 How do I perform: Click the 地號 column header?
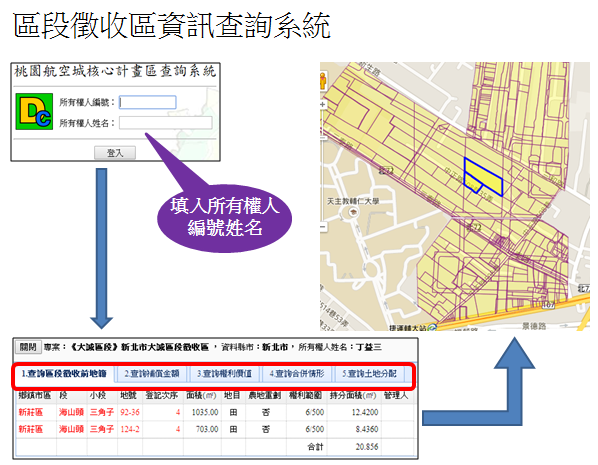click(x=128, y=396)
